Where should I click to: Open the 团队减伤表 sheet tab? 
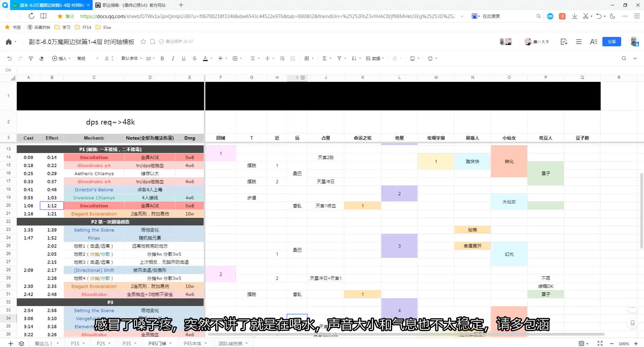click(230, 343)
